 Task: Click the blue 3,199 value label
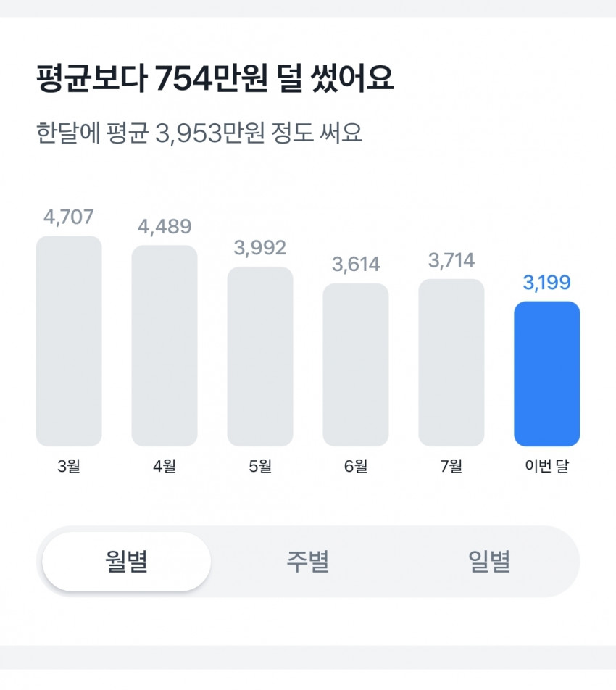[x=547, y=282]
